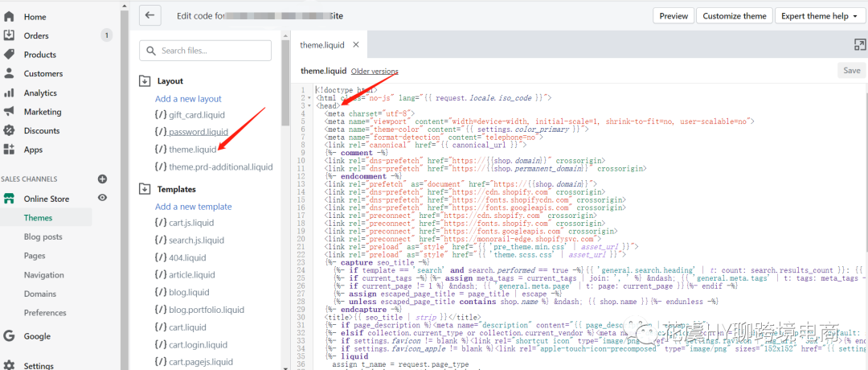Open the Discounts badge icon
This screenshot has height=370, width=868.
pyautogui.click(x=9, y=131)
